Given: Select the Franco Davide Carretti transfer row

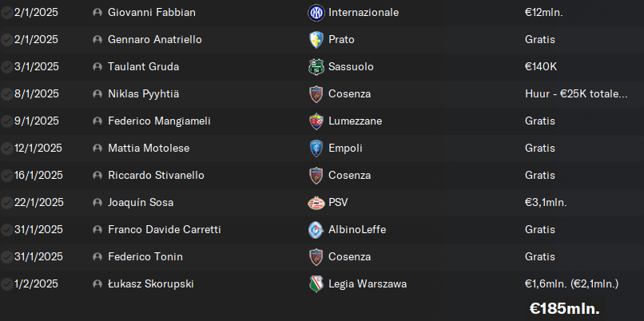Looking at the screenshot, I should (x=322, y=230).
